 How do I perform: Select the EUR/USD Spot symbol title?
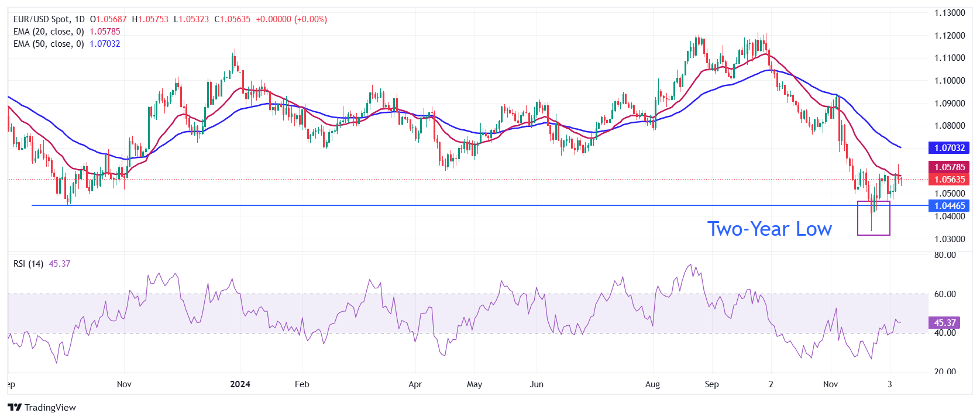pos(49,19)
